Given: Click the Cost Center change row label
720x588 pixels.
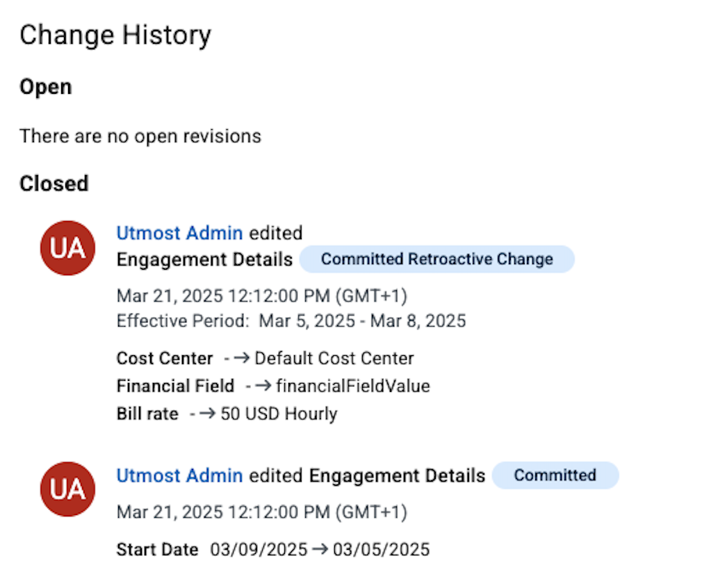Looking at the screenshot, I should [165, 359].
